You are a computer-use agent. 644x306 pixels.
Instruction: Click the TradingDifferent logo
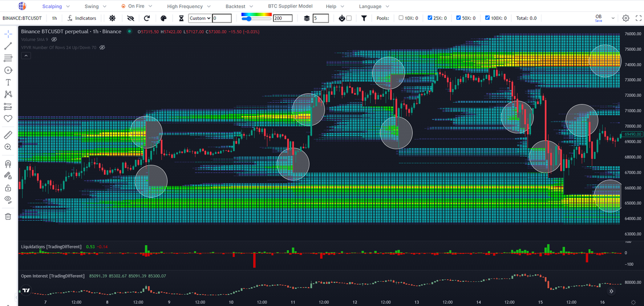tap(21, 6)
